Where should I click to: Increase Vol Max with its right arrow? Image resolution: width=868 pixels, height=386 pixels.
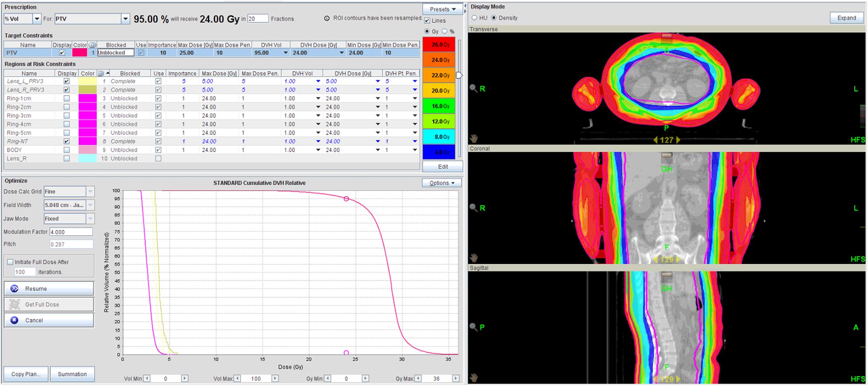pyautogui.click(x=275, y=378)
